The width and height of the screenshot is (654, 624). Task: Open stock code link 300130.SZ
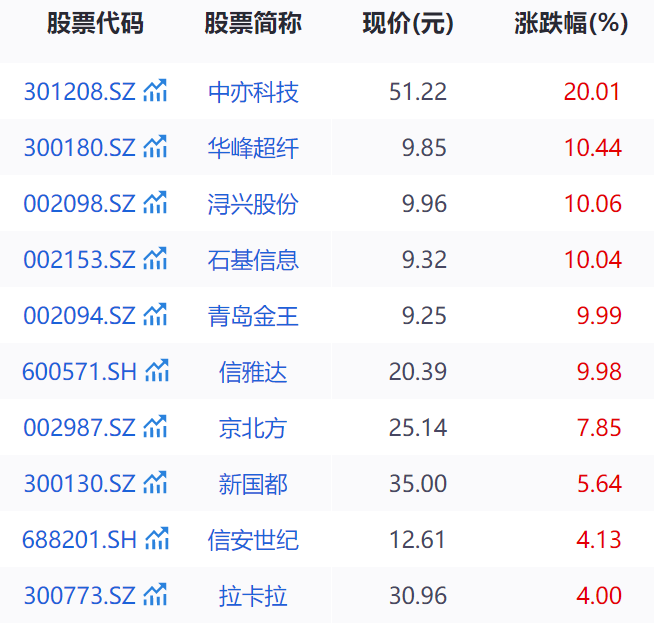pyautogui.click(x=80, y=483)
